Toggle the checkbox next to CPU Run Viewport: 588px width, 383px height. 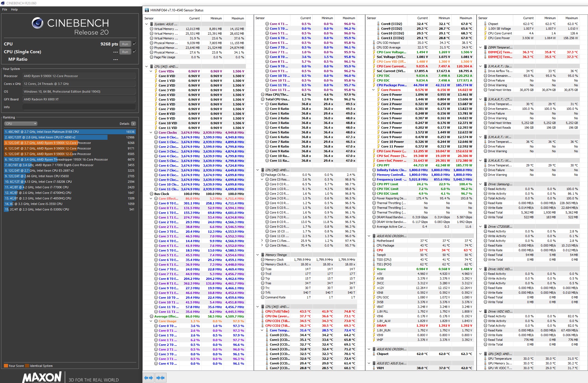click(x=134, y=44)
